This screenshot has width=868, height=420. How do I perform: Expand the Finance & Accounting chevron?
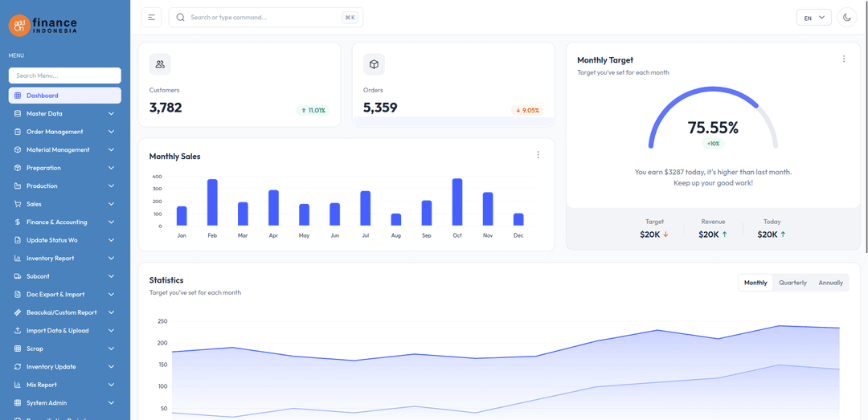[x=111, y=222]
